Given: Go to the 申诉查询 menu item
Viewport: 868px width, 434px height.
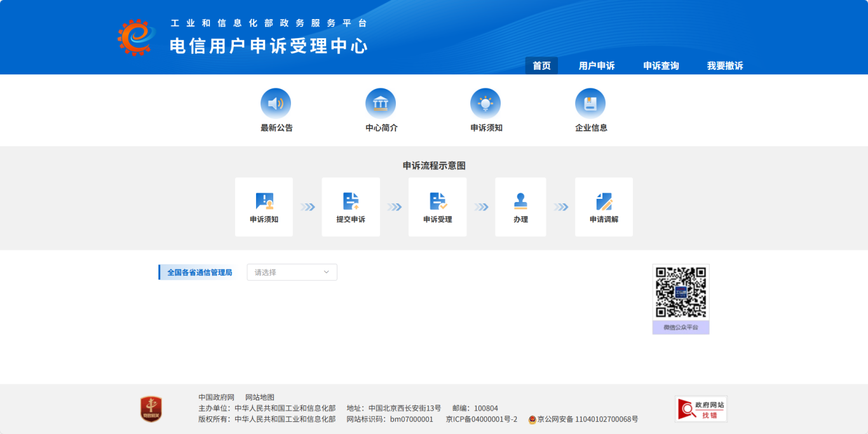Looking at the screenshot, I should [661, 66].
